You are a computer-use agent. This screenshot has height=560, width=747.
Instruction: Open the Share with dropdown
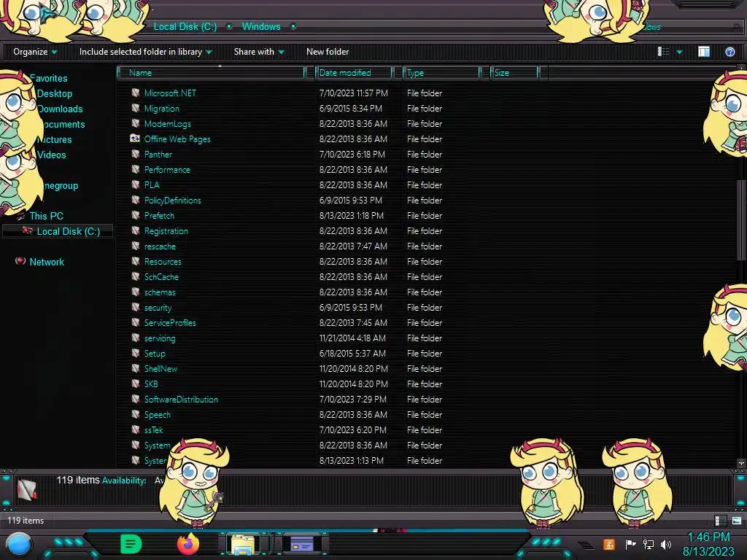coord(259,52)
